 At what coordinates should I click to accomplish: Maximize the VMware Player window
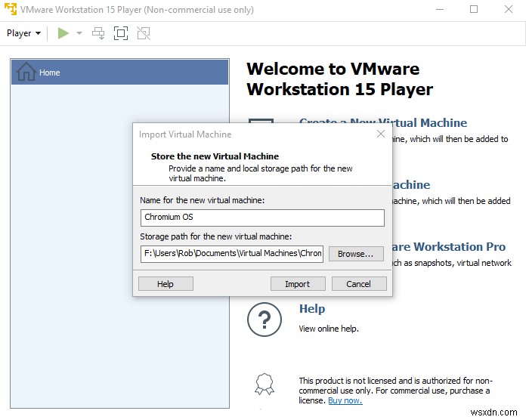click(x=474, y=9)
